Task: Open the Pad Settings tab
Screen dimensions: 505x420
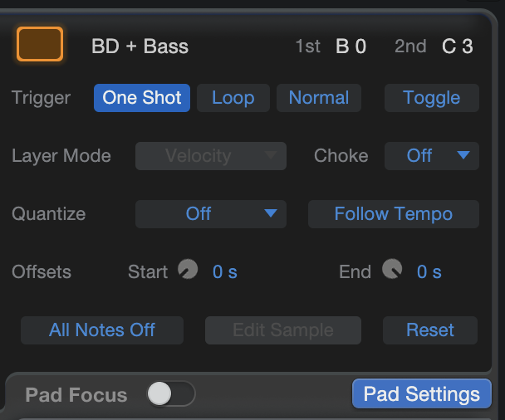Action: click(422, 393)
